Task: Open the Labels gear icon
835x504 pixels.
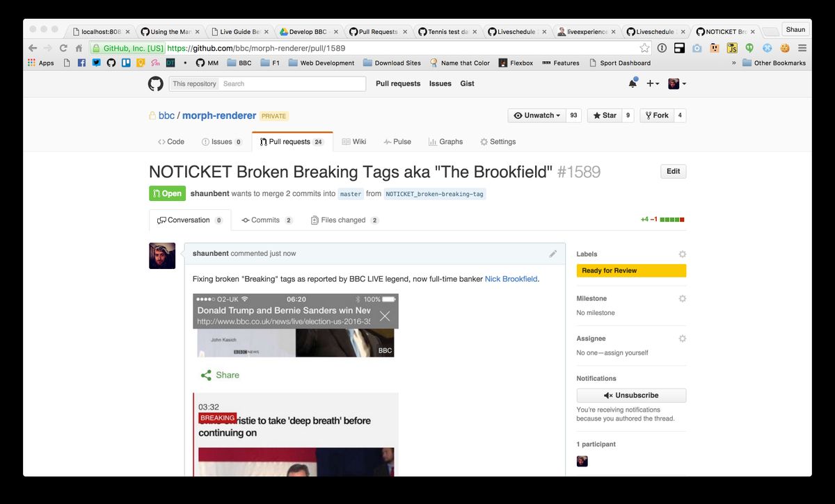Action: pyautogui.click(x=682, y=254)
